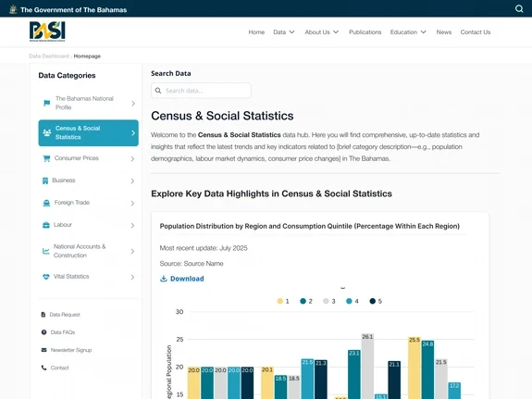The height and width of the screenshot is (399, 532).
Task: Click the Homepage breadcrumb text
Action: click(87, 56)
